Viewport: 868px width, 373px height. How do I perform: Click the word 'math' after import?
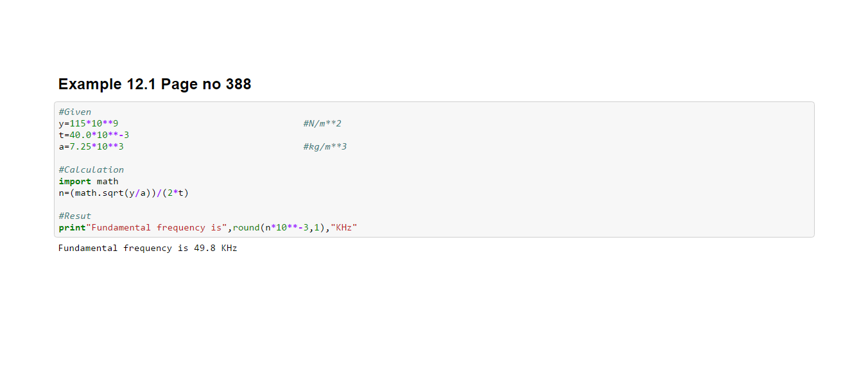107,181
